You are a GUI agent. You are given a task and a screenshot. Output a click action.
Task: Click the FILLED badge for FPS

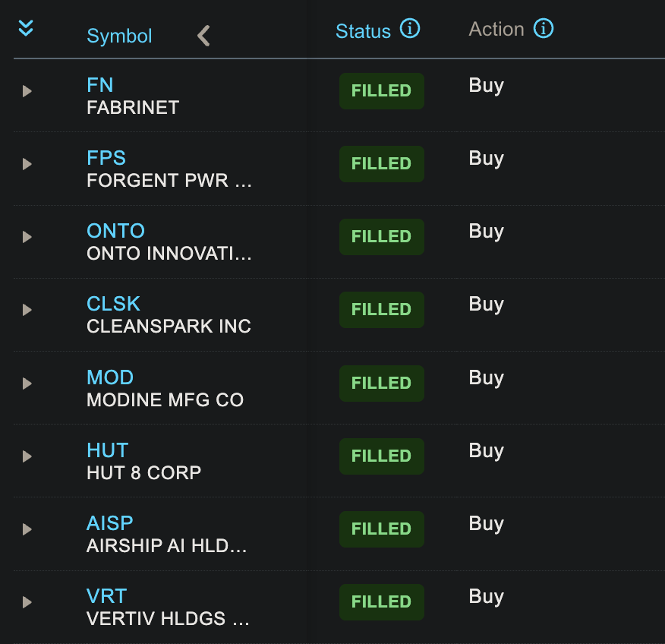(x=382, y=164)
